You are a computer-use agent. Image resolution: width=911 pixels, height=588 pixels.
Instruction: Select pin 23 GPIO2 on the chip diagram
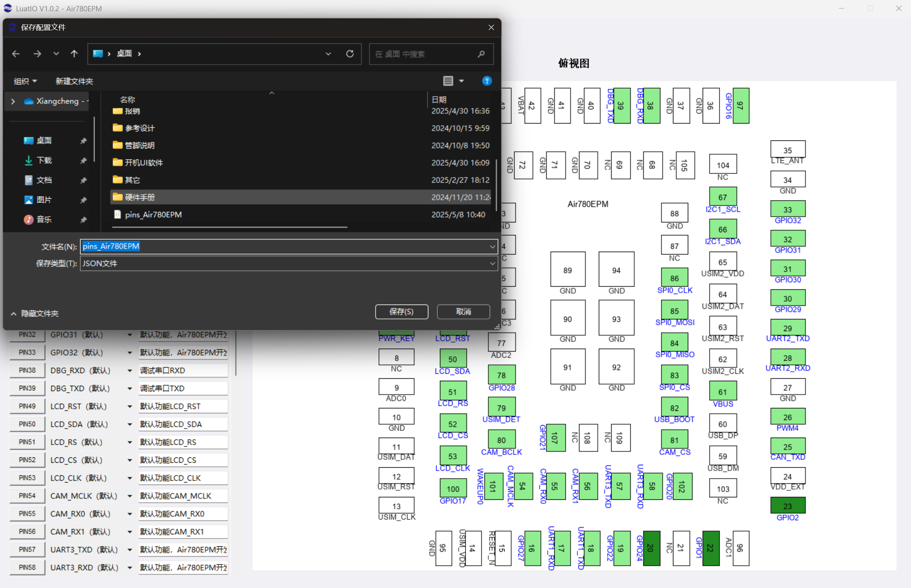click(x=788, y=505)
